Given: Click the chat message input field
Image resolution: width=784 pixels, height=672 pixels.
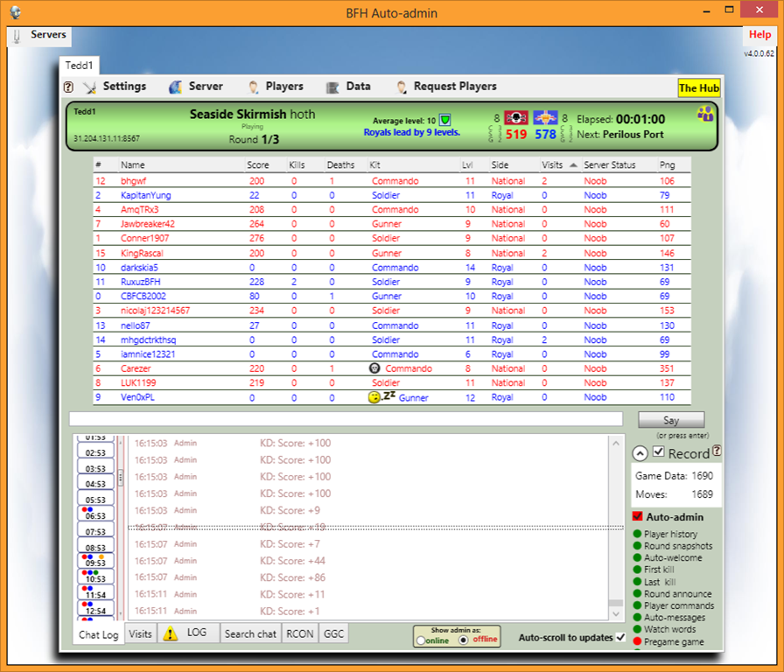Looking at the screenshot, I should 346,419.
